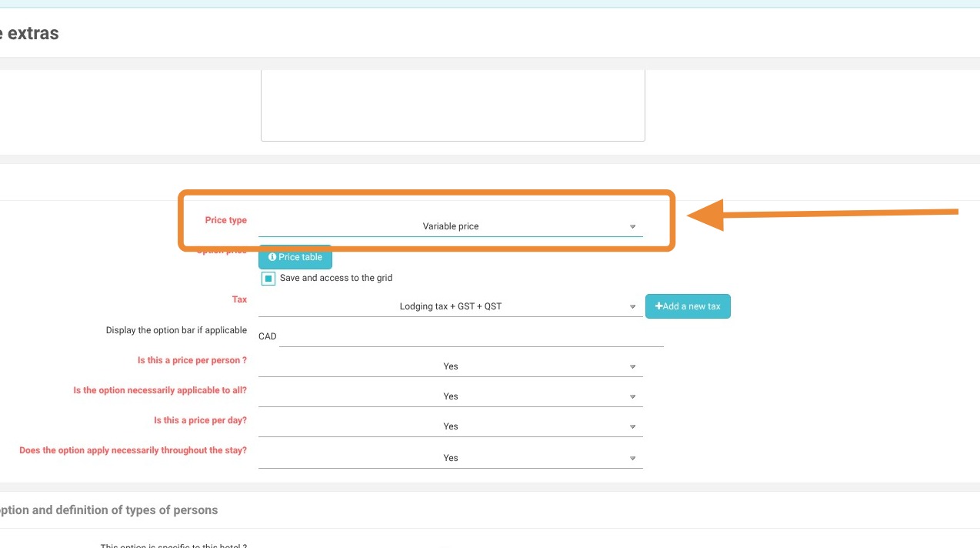Toggle the Save and access to the grid checkbox
980x548 pixels.
pos(268,279)
